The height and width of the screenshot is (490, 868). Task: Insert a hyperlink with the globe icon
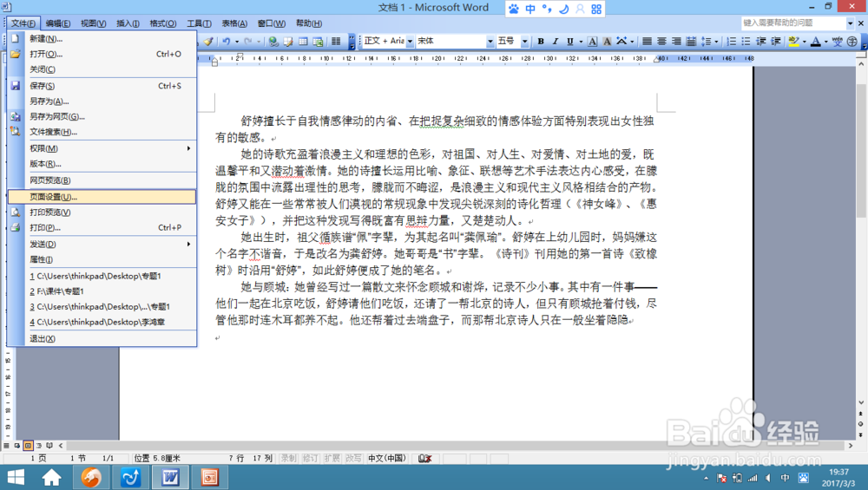(x=273, y=42)
